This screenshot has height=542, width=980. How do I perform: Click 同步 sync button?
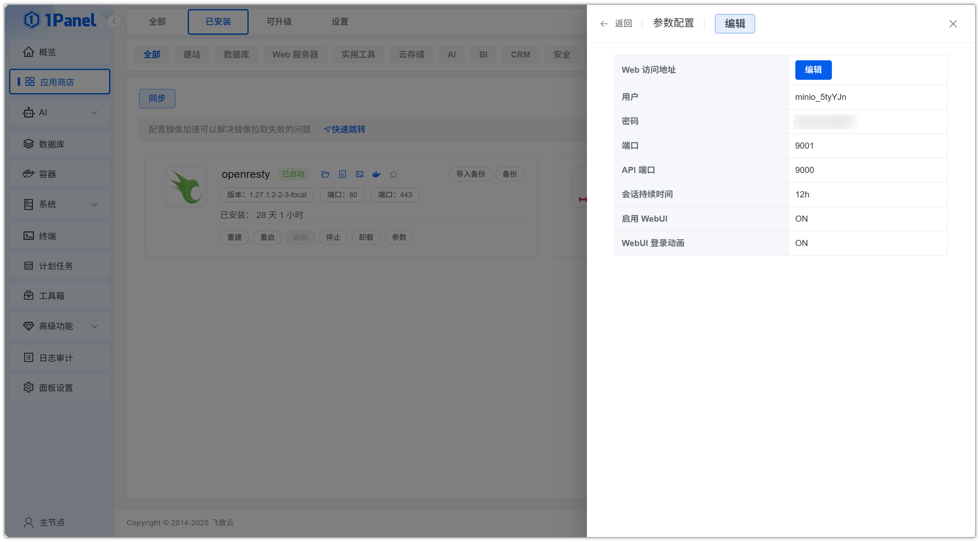[x=157, y=98]
